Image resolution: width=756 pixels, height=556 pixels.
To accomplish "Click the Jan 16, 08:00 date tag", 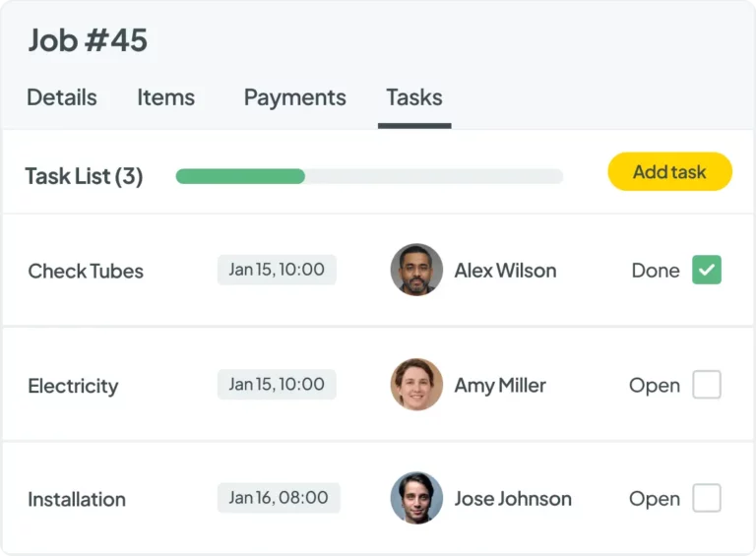I will [279, 498].
